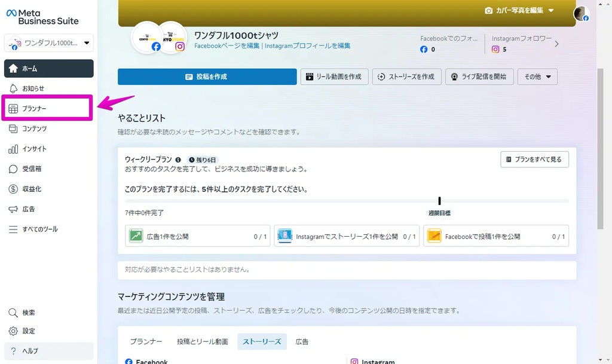The image size is (612, 364).
Task: Click the insights bar chart icon
Action: [x=13, y=149]
